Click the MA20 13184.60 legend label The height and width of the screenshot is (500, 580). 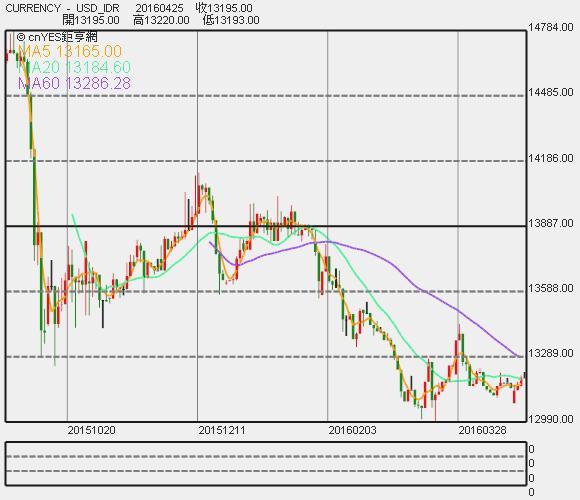tap(74, 67)
